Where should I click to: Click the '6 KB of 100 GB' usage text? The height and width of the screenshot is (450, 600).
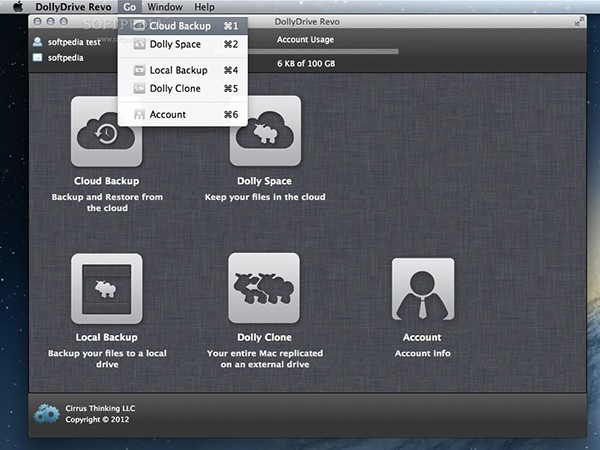306,64
